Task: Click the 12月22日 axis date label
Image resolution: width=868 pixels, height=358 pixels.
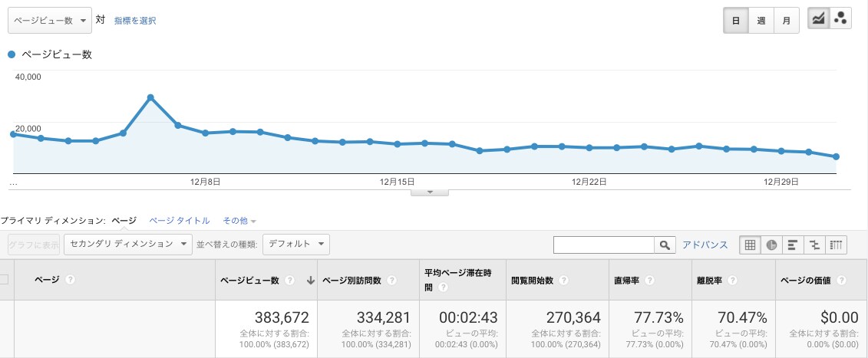Action: [x=589, y=181]
